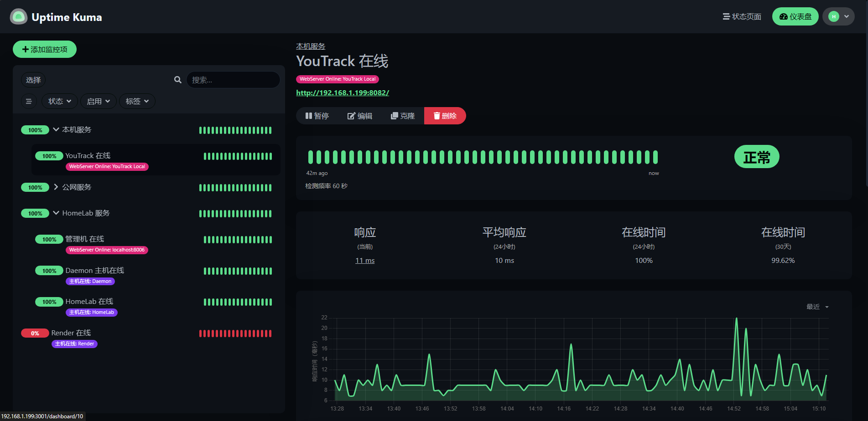Click the 本机服务 breadcrumb link
Image resolution: width=868 pixels, height=421 pixels.
[311, 46]
